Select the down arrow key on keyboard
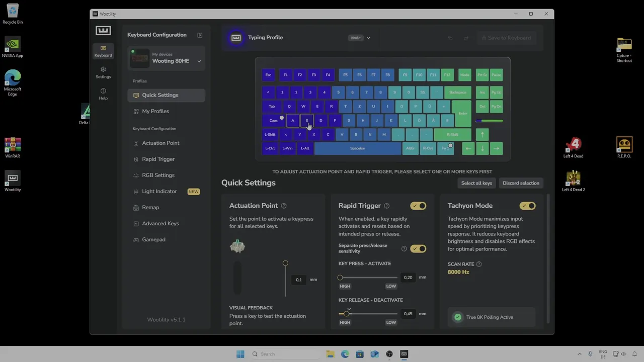The width and height of the screenshot is (644, 362). [x=482, y=148]
